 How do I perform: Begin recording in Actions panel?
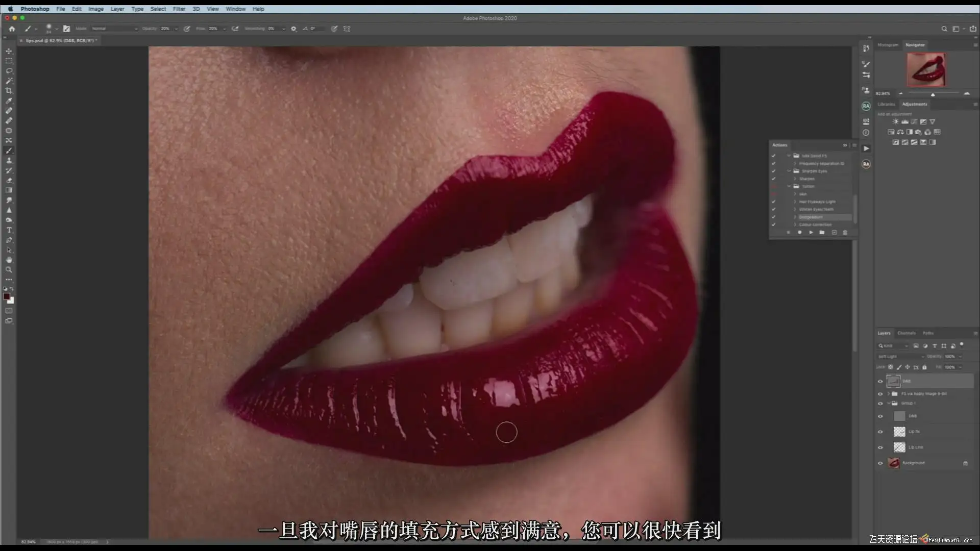coord(799,233)
